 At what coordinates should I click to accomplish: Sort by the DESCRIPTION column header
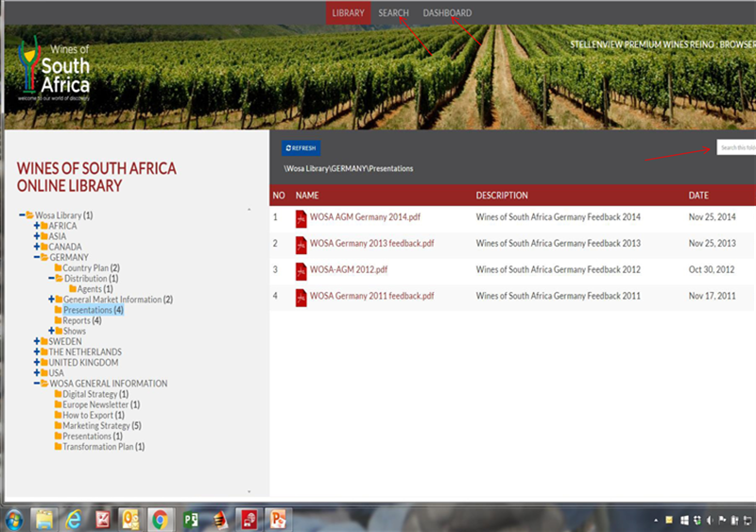[x=502, y=196]
